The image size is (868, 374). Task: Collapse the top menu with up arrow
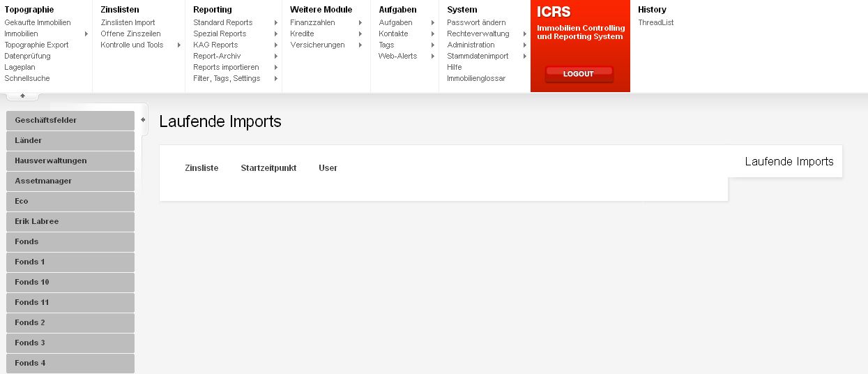22,96
